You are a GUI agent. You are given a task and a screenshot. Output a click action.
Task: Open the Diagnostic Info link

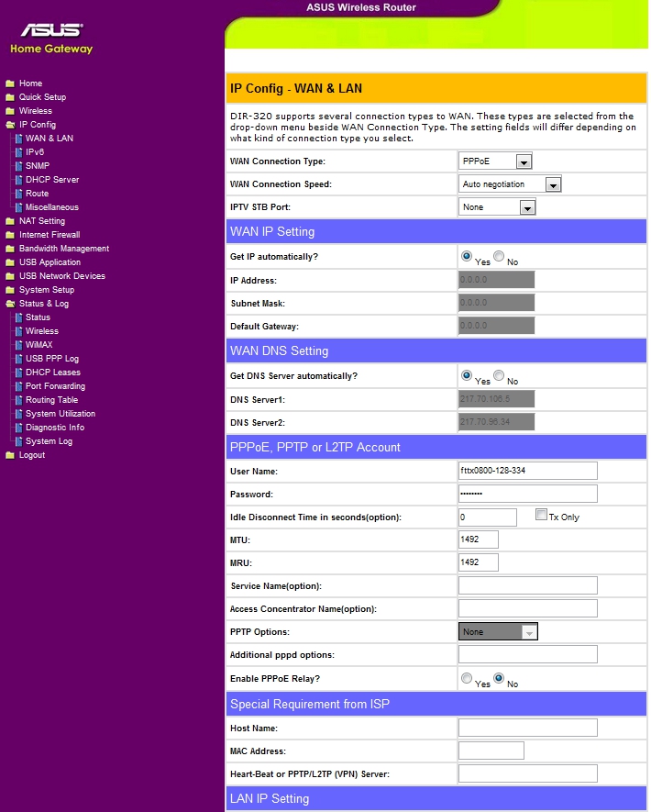point(54,428)
